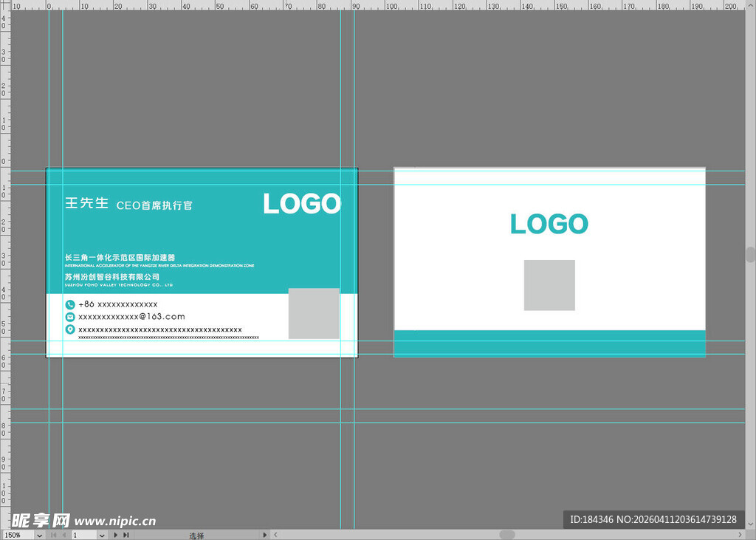Click the phone icon on the business card
The image size is (756, 540).
tap(70, 304)
